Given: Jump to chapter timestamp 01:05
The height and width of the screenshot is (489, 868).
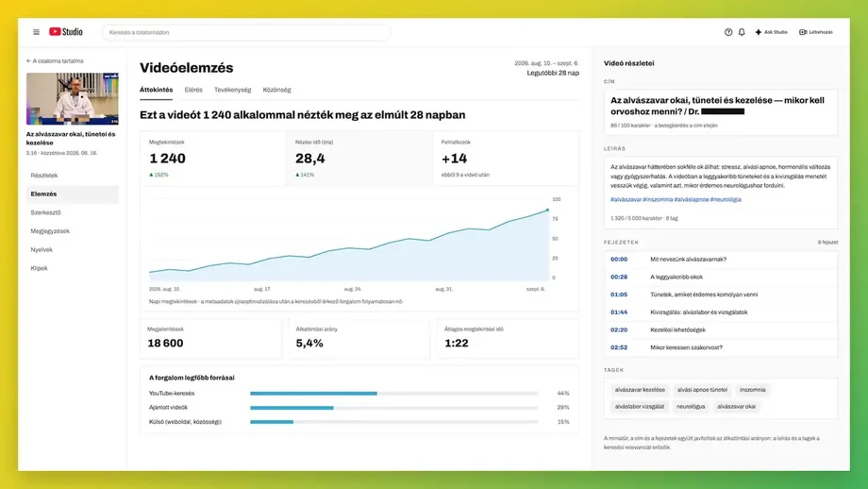Looking at the screenshot, I should [619, 295].
